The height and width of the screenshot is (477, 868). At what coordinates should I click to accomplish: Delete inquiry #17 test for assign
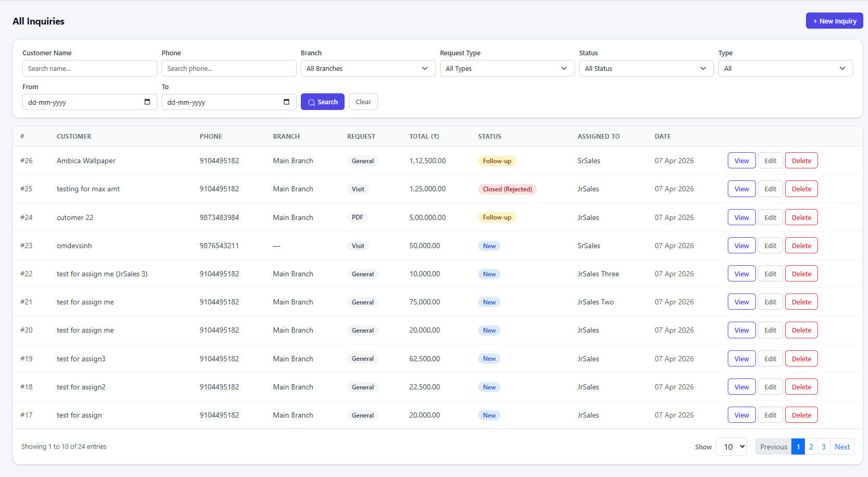[x=801, y=415]
